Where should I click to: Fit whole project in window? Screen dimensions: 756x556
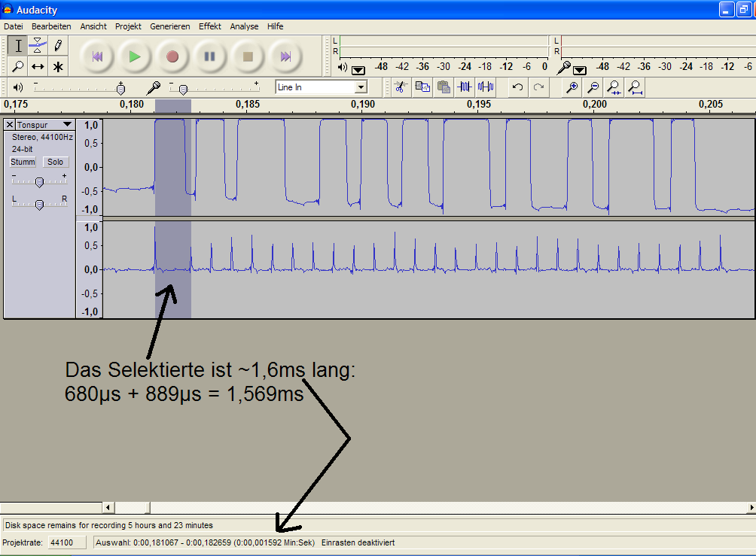click(635, 87)
